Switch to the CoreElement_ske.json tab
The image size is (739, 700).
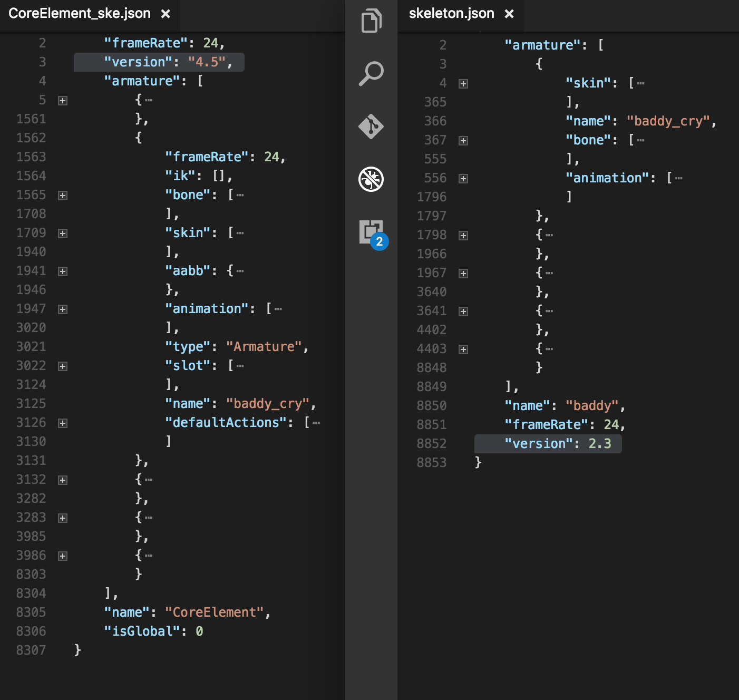(x=80, y=14)
